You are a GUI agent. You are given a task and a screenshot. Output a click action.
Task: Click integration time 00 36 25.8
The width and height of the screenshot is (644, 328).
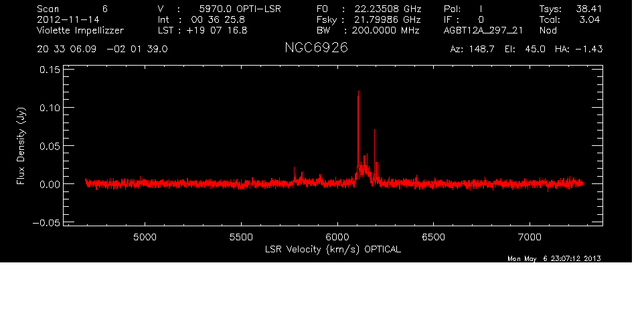(218, 19)
